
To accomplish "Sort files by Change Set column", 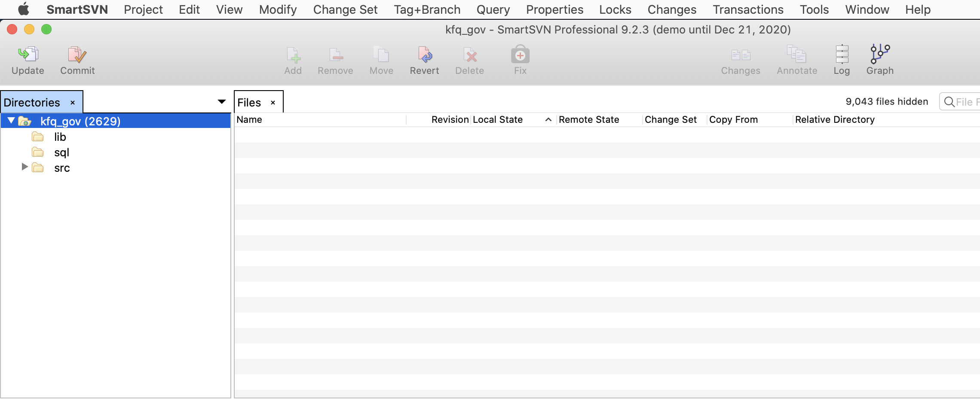I will 675,120.
